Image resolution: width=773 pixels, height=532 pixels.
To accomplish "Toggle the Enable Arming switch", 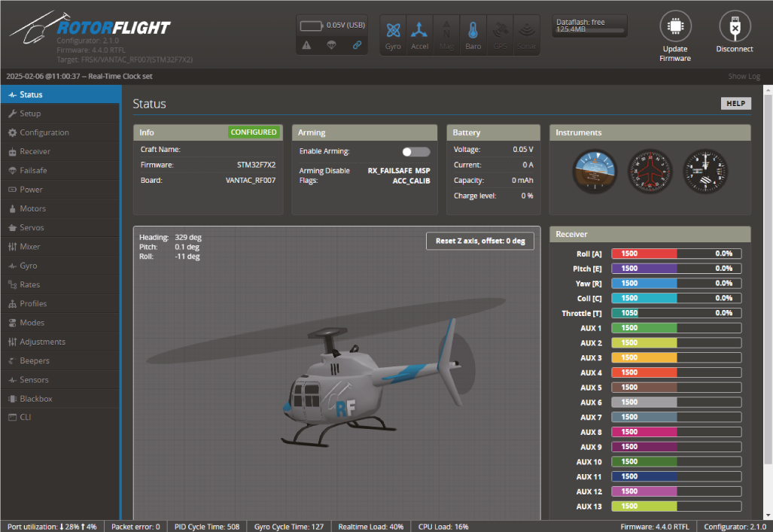I will click(415, 152).
